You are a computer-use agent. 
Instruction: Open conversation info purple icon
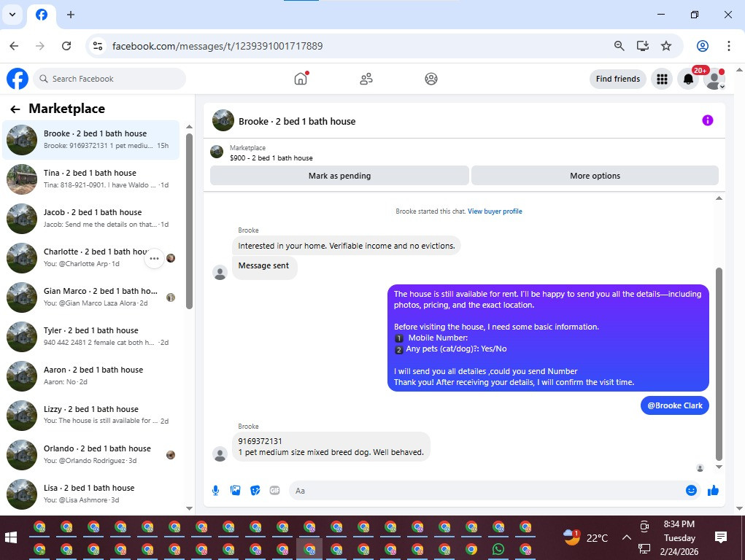click(708, 120)
